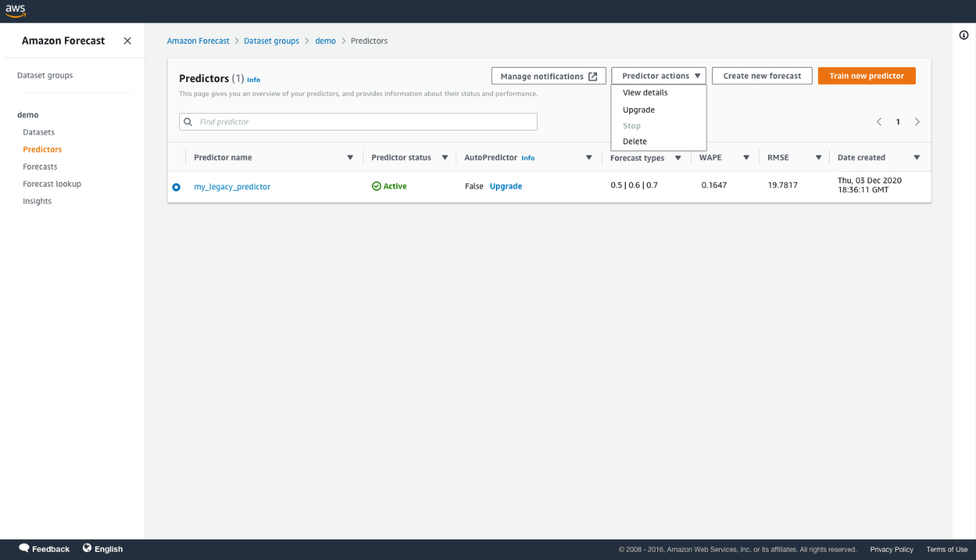Open Forecast lookup in the sidebar
This screenshot has width=976, height=560.
point(52,184)
